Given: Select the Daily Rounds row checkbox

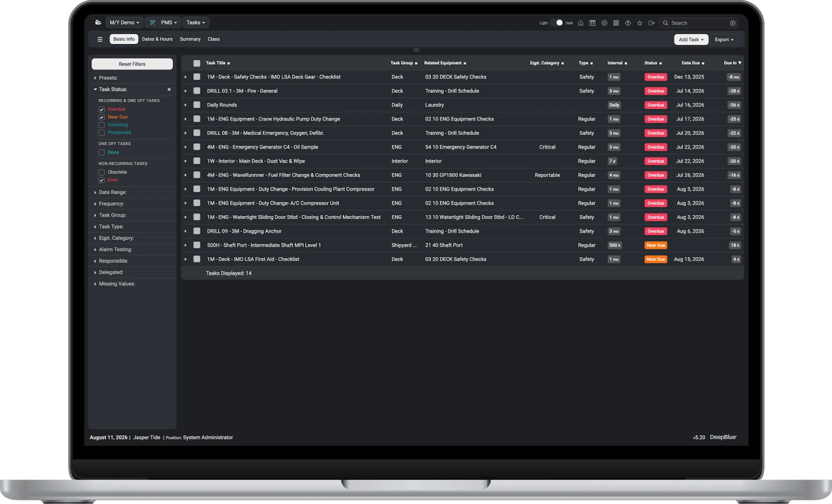Looking at the screenshot, I should [197, 105].
